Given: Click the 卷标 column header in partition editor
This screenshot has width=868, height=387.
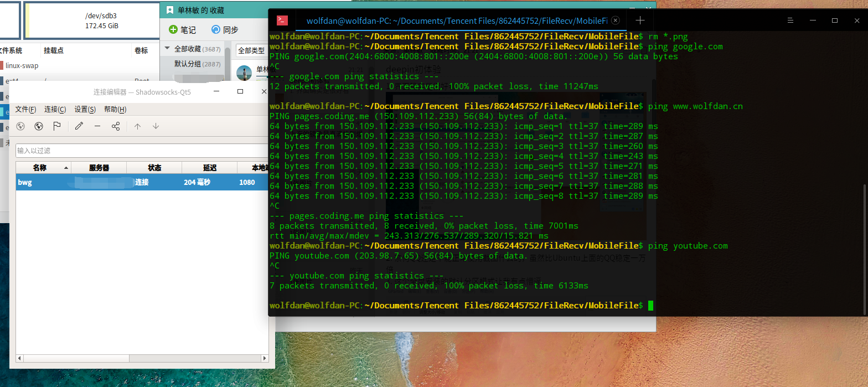Looking at the screenshot, I should pos(141,50).
